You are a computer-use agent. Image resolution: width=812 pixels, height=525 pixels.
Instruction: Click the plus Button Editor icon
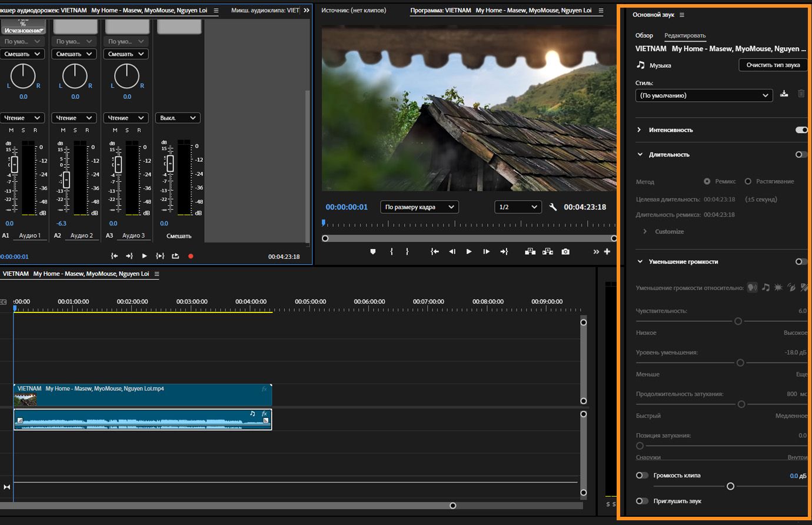click(x=607, y=251)
